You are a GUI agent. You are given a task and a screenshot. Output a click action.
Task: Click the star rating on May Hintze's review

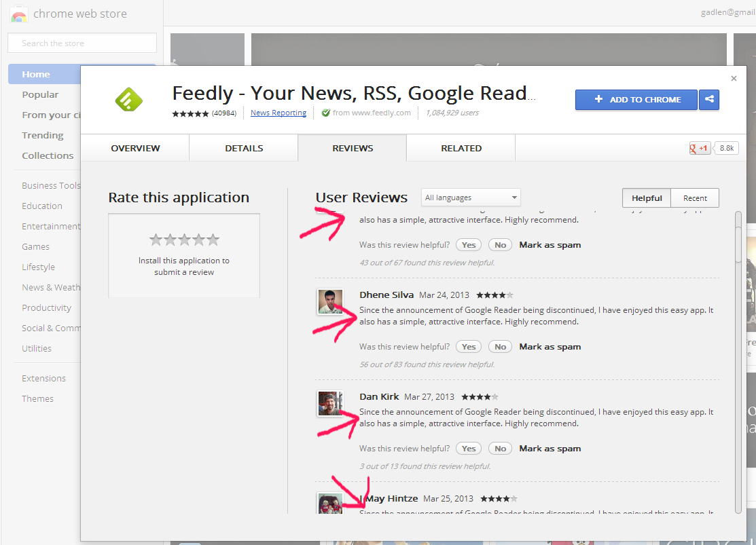(499, 499)
